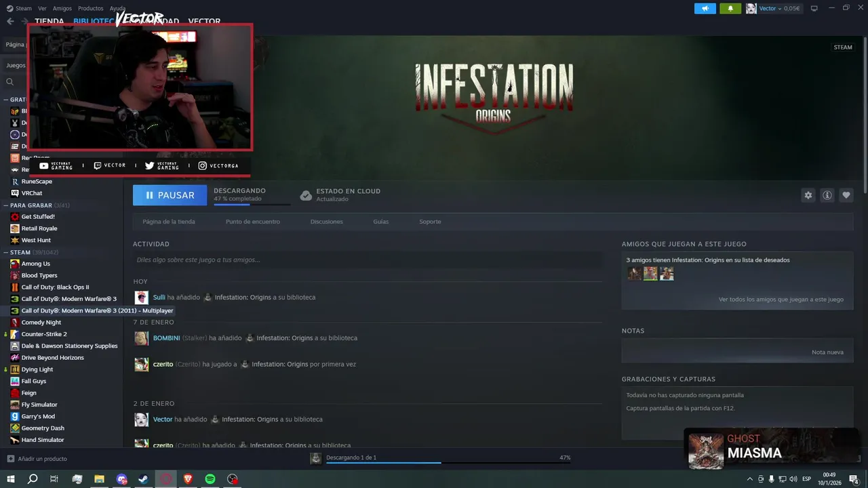
Task: Open the Soporte tab
Action: (430, 222)
